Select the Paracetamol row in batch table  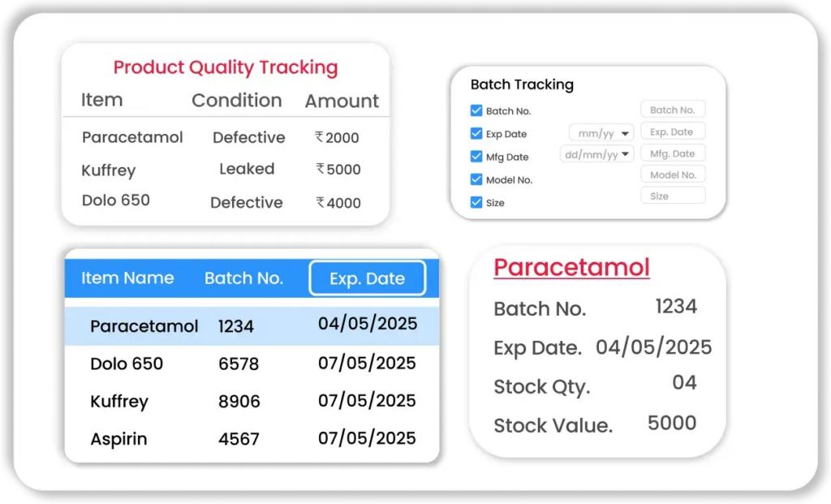click(x=252, y=326)
